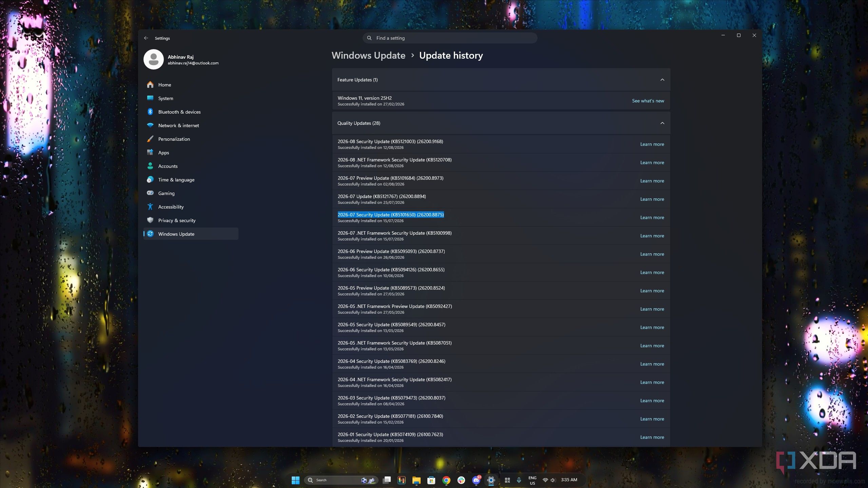
Task: Go to Bluetooth & devices settings
Action: coord(191,112)
